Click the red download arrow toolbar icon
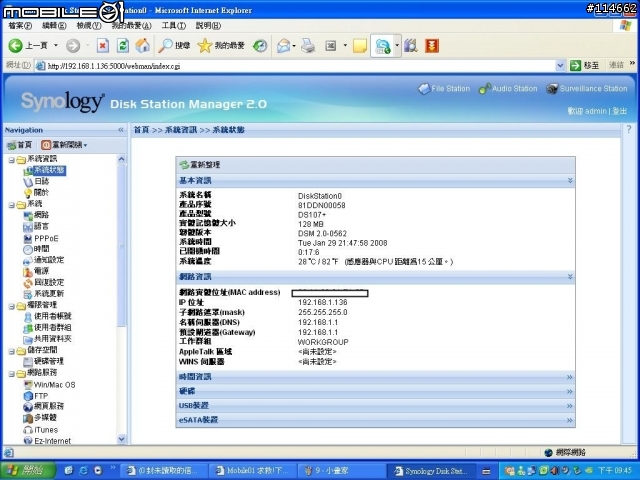This screenshot has width=640, height=480. click(x=432, y=45)
